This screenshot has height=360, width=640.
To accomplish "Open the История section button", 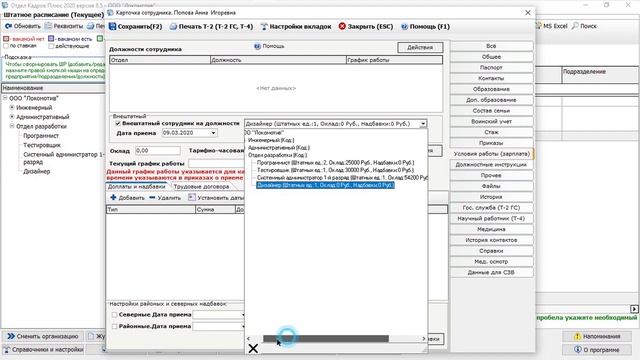I will coord(491,197).
